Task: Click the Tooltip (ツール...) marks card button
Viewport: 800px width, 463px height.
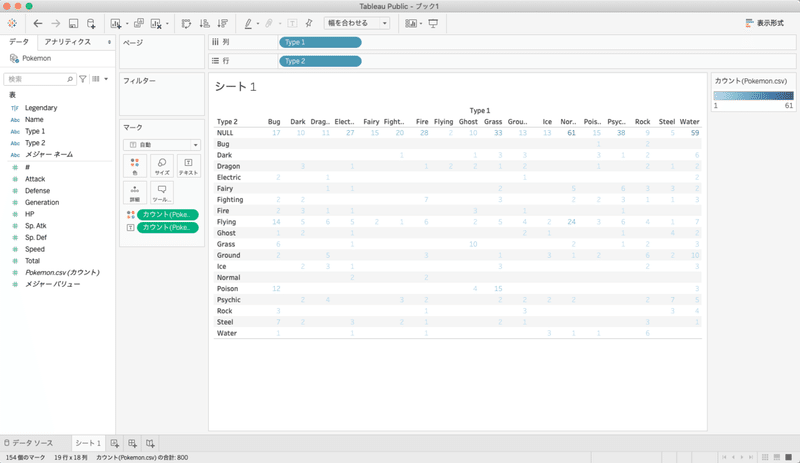Action: pyautogui.click(x=162, y=193)
